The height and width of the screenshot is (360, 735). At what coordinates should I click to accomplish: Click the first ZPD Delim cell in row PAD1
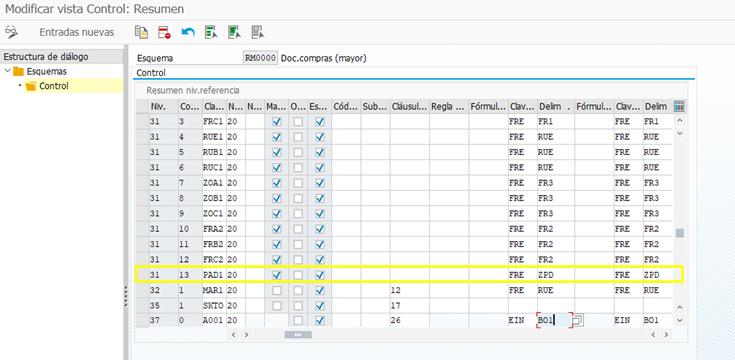click(x=555, y=275)
